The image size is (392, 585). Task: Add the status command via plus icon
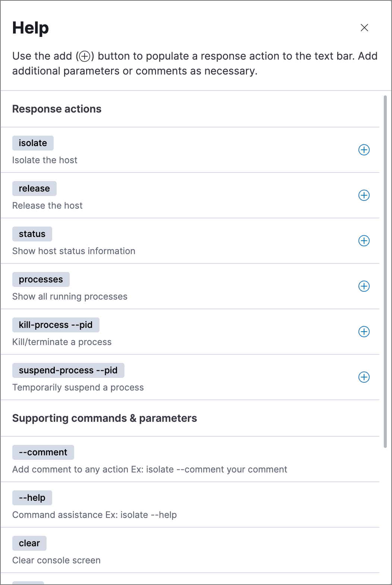(364, 241)
